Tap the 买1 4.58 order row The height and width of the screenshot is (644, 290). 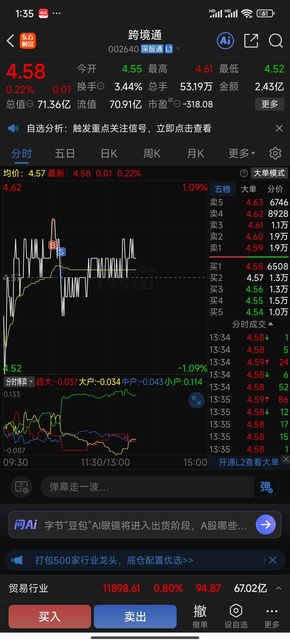click(x=249, y=266)
